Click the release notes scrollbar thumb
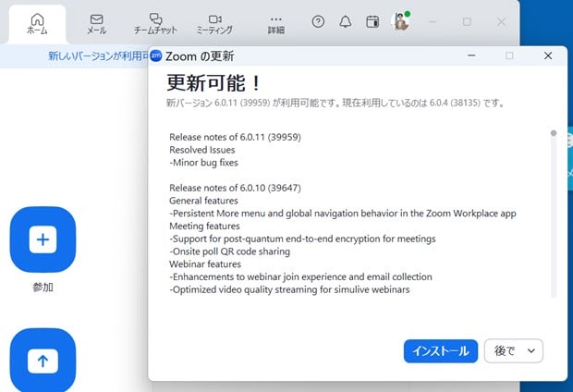Viewport: 573px width, 392px height. point(554,133)
